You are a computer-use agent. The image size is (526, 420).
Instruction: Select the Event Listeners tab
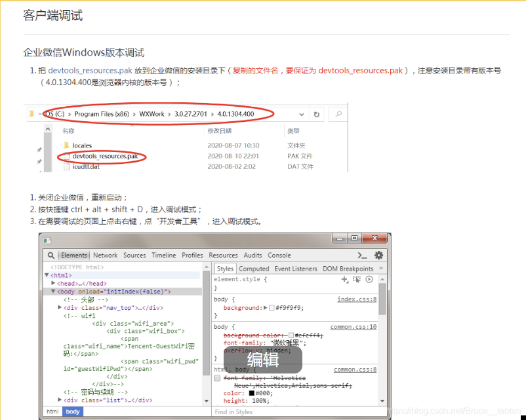click(296, 269)
